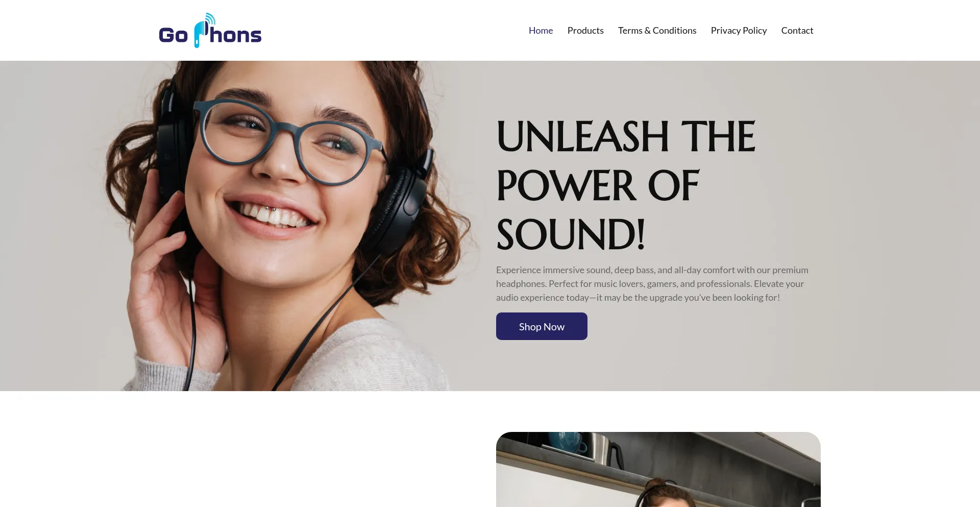Click the "Go" text in the logo
The image size is (980, 507).
click(174, 35)
